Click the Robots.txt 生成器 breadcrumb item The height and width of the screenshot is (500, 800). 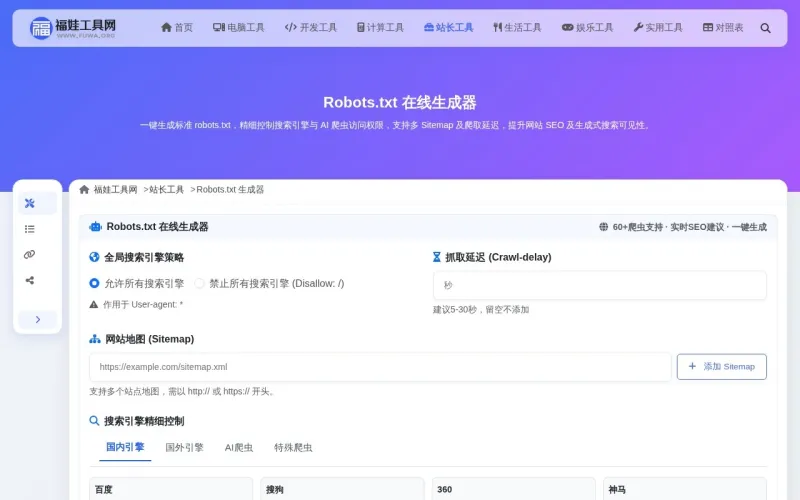coord(230,190)
